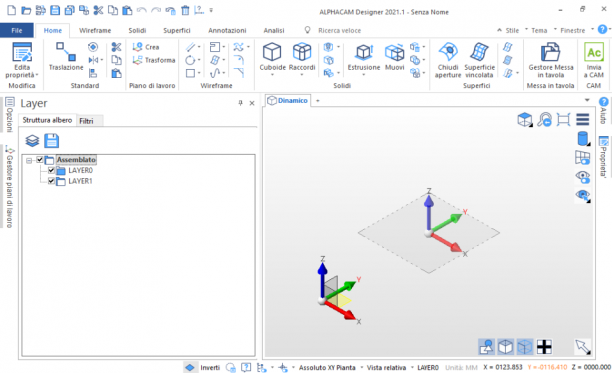Click the save layers floppy icon
The width and height of the screenshot is (612, 373).
pos(52,140)
